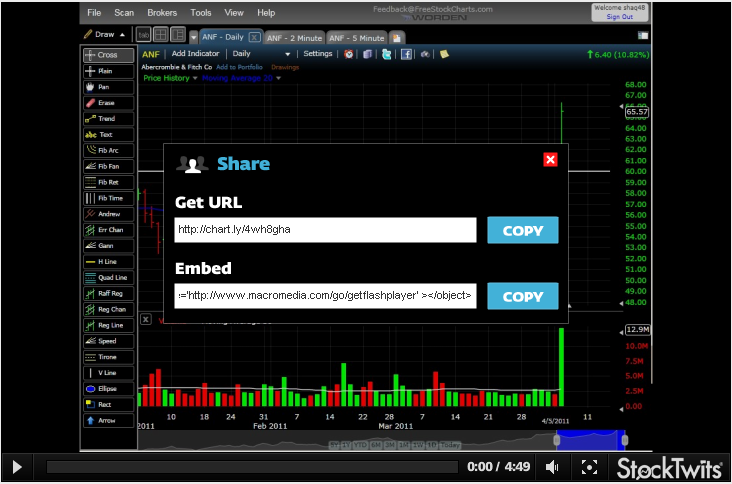Select the Raff Reg tool
732x484 pixels.
click(109, 293)
